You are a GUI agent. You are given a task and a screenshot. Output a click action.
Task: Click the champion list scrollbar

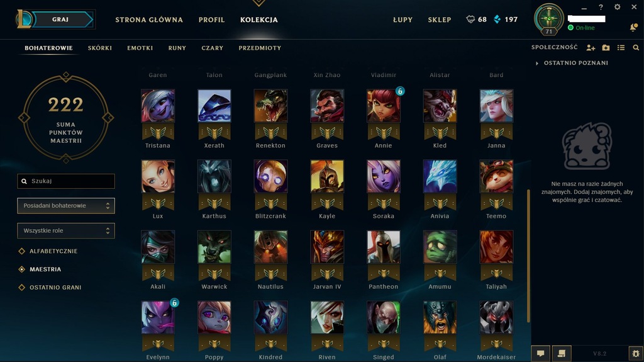click(528, 256)
